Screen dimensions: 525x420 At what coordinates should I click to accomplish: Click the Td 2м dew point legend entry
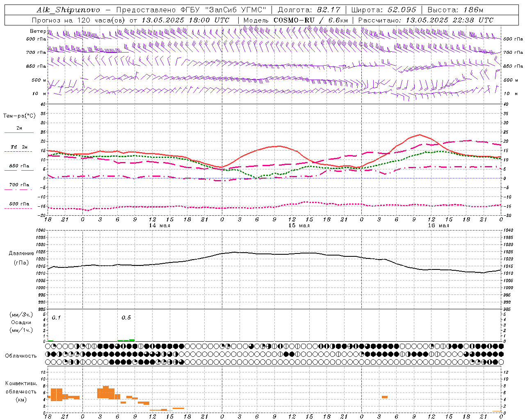(x=19, y=147)
